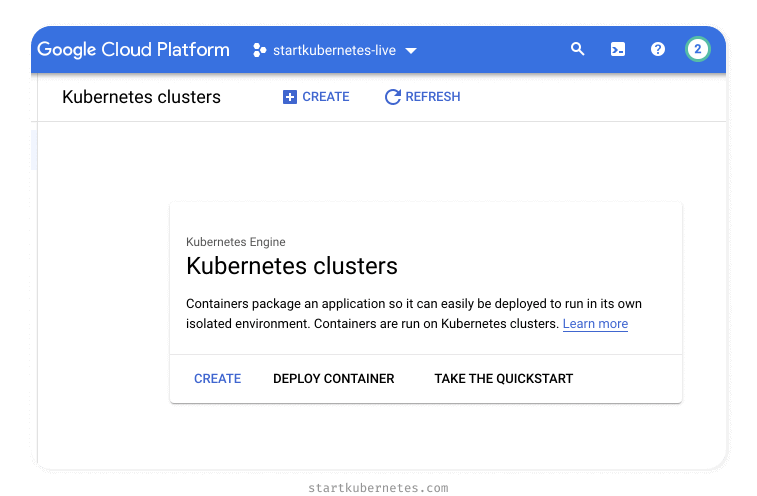Follow the Learn more link
This screenshot has height=496, width=757.
595,324
